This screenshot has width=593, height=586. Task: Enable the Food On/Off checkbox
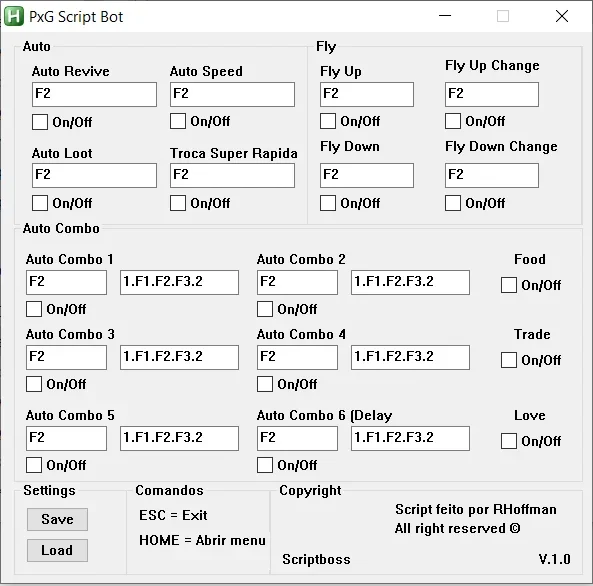(x=509, y=285)
